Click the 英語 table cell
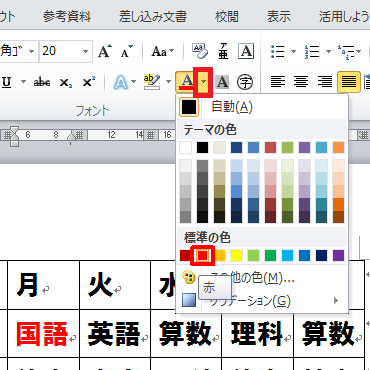This screenshot has height=370, width=370. tap(115, 333)
